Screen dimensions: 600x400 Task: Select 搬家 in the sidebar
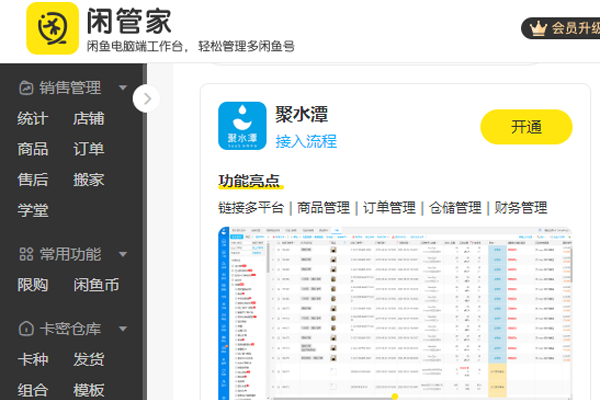click(x=88, y=180)
